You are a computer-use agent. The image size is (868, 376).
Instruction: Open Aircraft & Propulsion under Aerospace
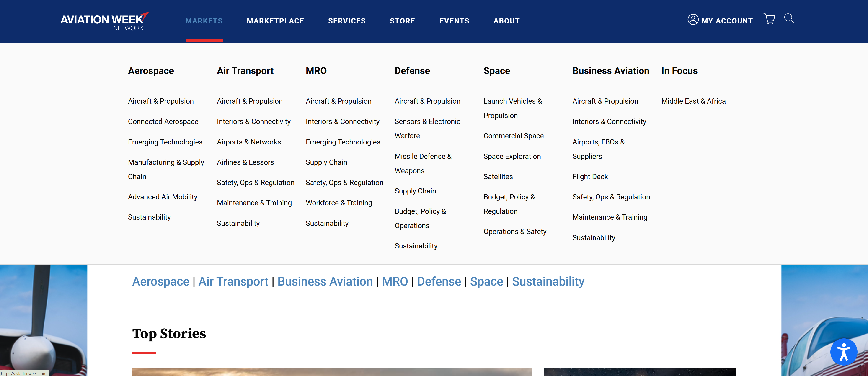tap(161, 101)
